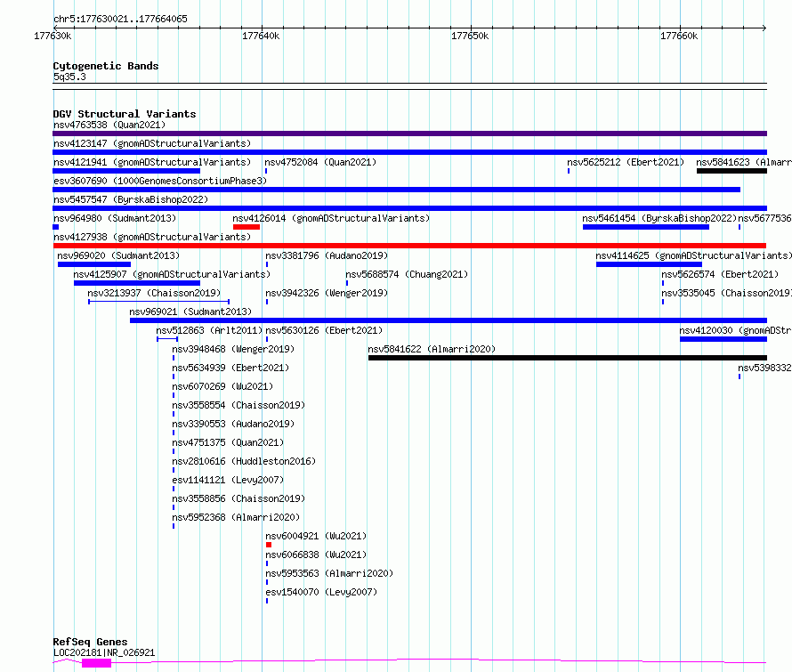Click the 177660k ruler position
792x672 pixels.
click(x=679, y=36)
